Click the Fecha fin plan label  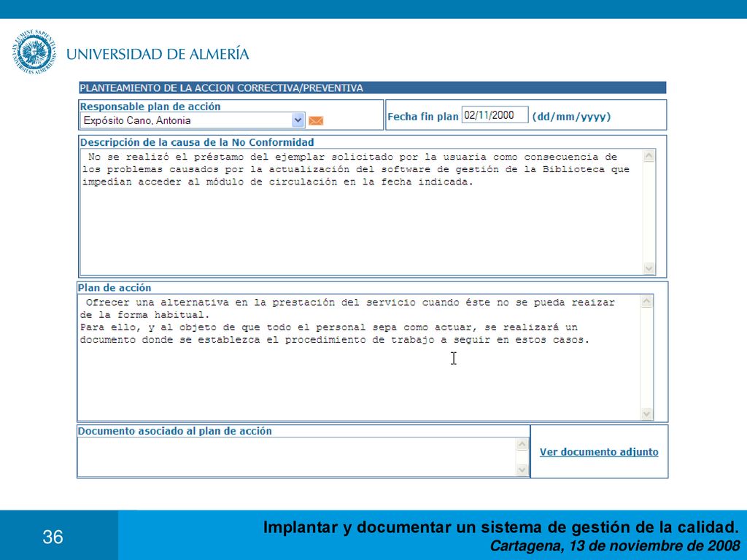coord(422,117)
